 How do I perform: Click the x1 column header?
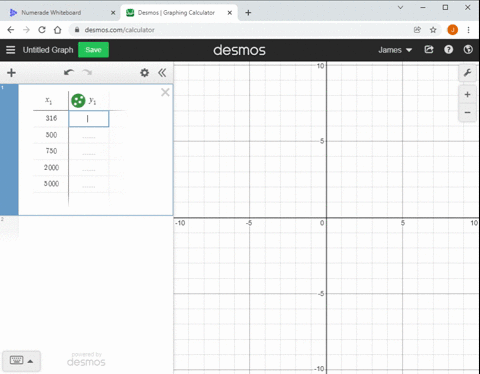[49, 100]
